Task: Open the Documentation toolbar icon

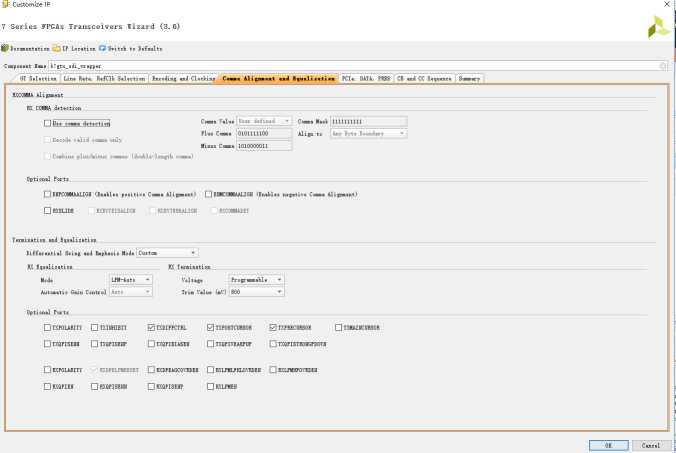Action: point(5,48)
